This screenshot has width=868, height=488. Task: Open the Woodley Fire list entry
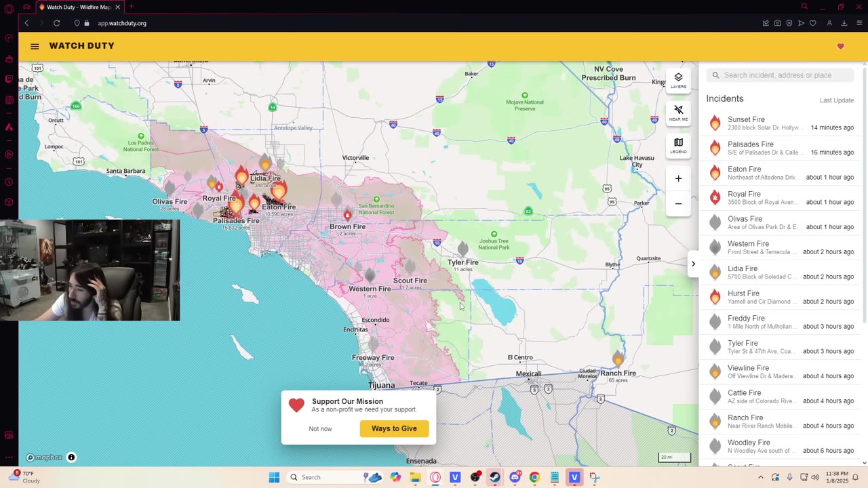coord(780,446)
